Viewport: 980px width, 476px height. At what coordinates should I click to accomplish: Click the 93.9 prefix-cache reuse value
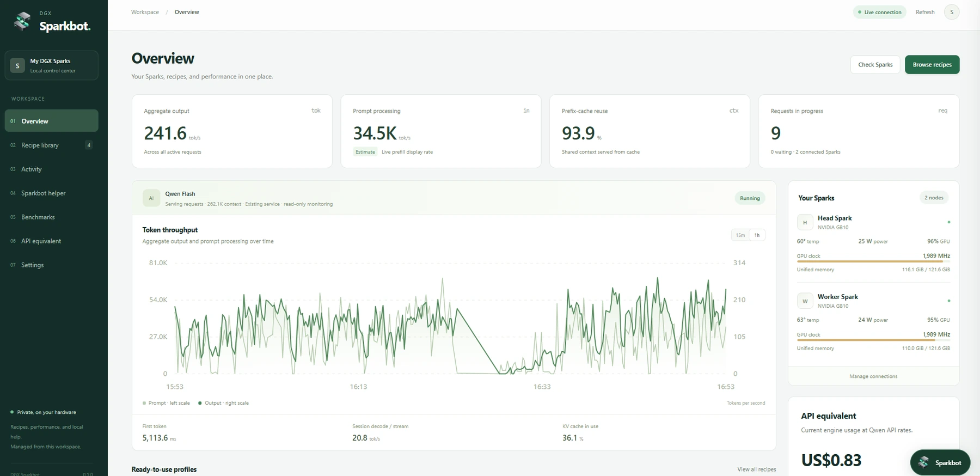(578, 133)
